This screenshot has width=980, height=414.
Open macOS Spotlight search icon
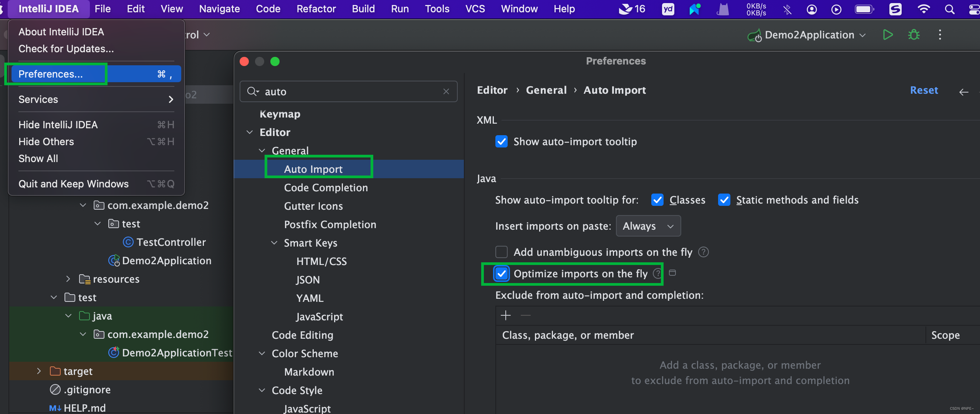pos(949,9)
